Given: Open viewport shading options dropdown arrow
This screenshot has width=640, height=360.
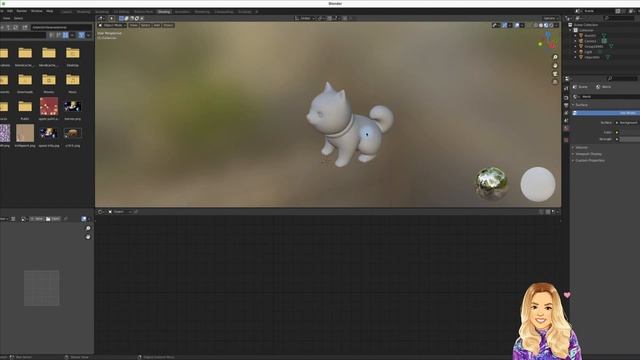Looking at the screenshot, I should pyautogui.click(x=556, y=25).
